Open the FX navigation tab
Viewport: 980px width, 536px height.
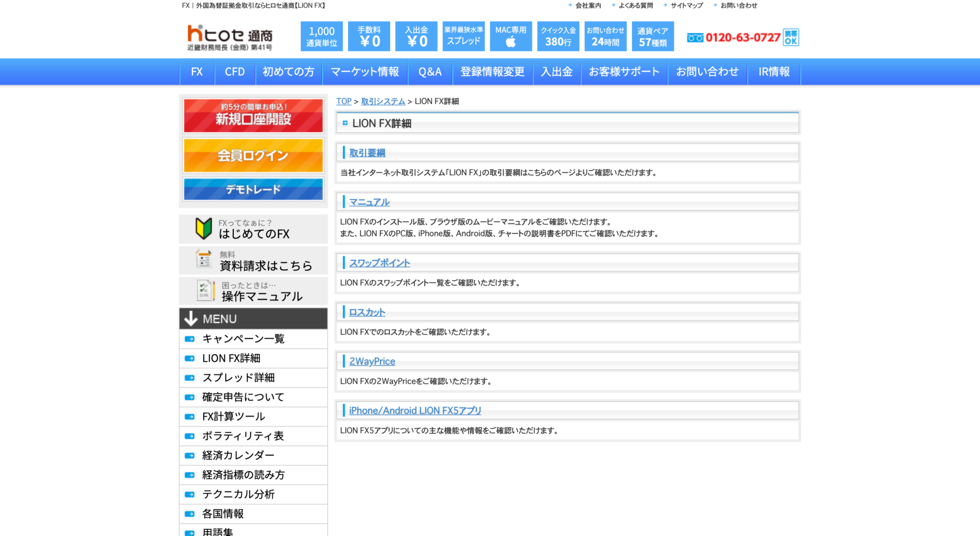(x=197, y=72)
